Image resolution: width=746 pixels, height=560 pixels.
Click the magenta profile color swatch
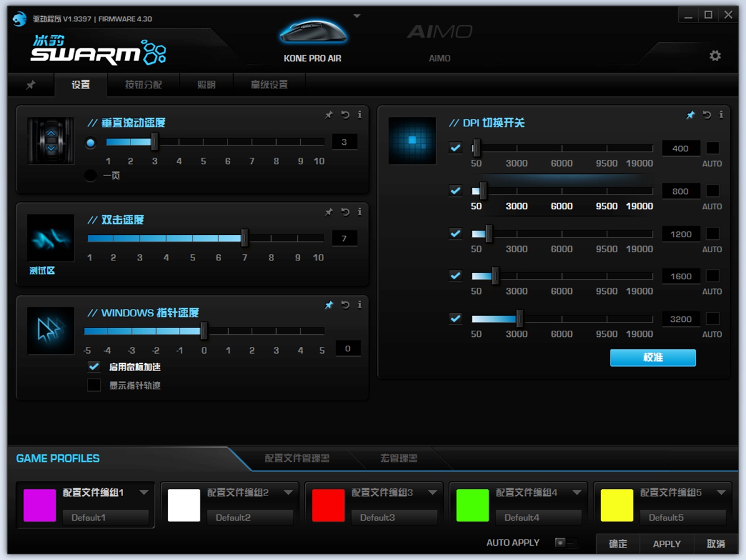[x=40, y=505]
